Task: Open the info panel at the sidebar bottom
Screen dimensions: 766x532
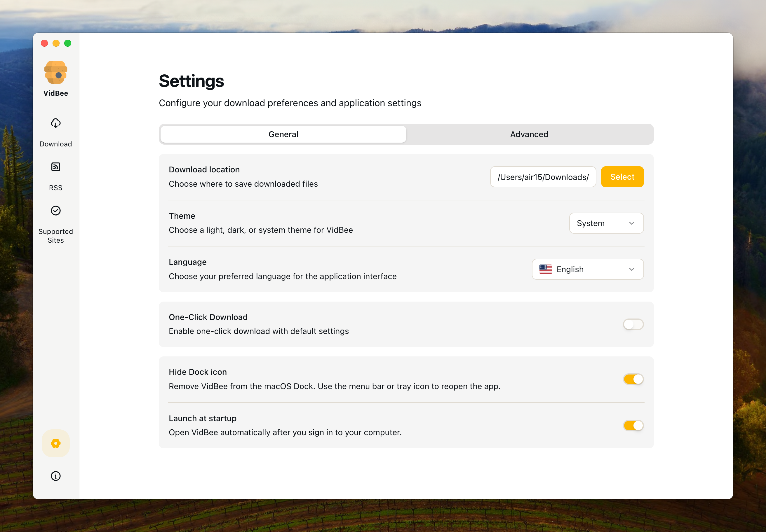Action: coord(55,476)
